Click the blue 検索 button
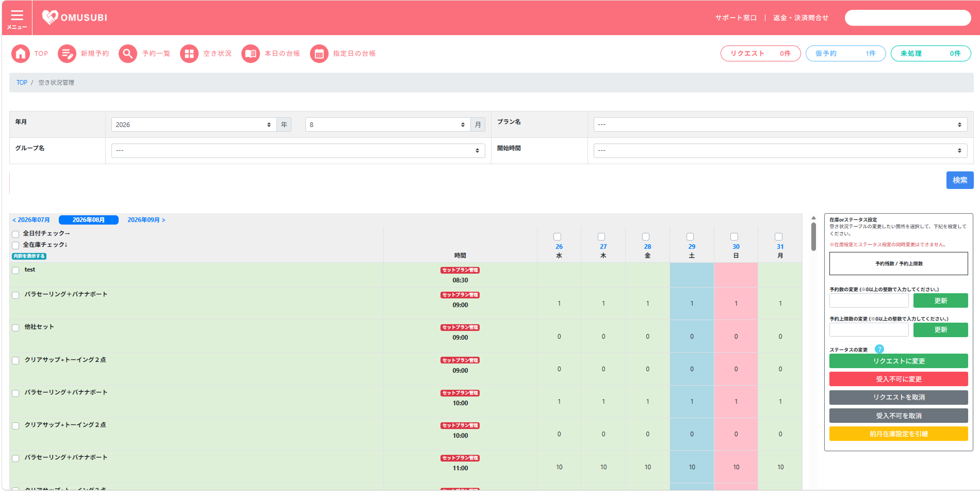Image resolution: width=980 pixels, height=492 pixels. [960, 180]
